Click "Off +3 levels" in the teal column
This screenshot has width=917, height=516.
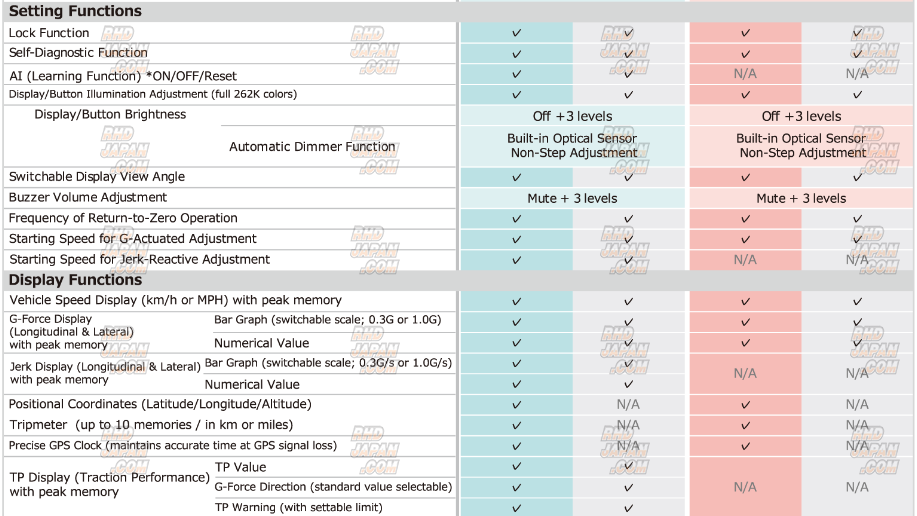pos(572,116)
